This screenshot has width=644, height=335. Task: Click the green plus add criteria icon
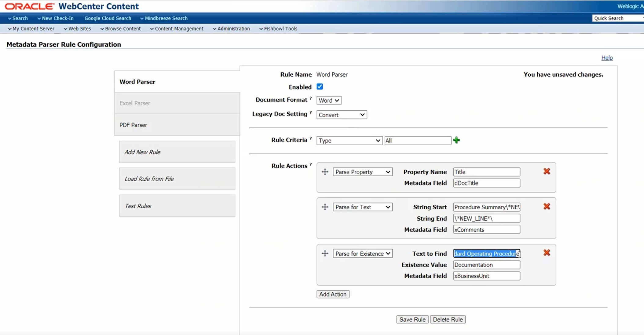456,140
